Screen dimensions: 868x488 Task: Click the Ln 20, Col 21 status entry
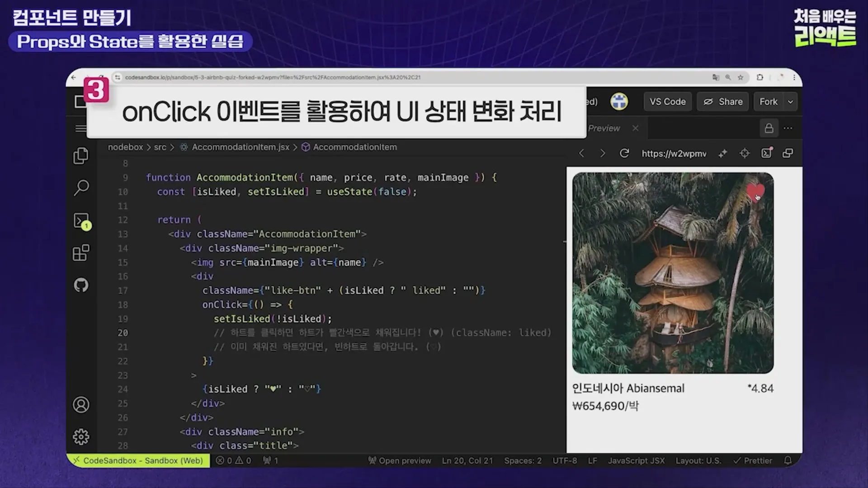coord(467,460)
